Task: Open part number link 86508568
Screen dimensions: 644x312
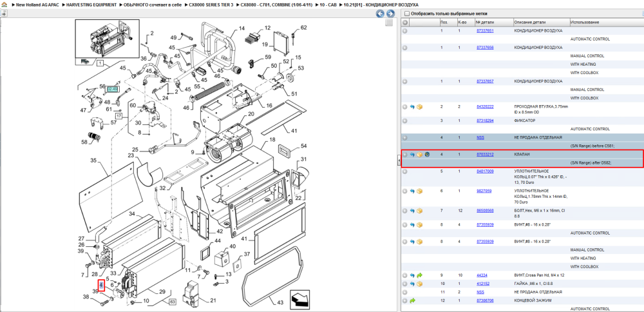Action: [x=485, y=211]
